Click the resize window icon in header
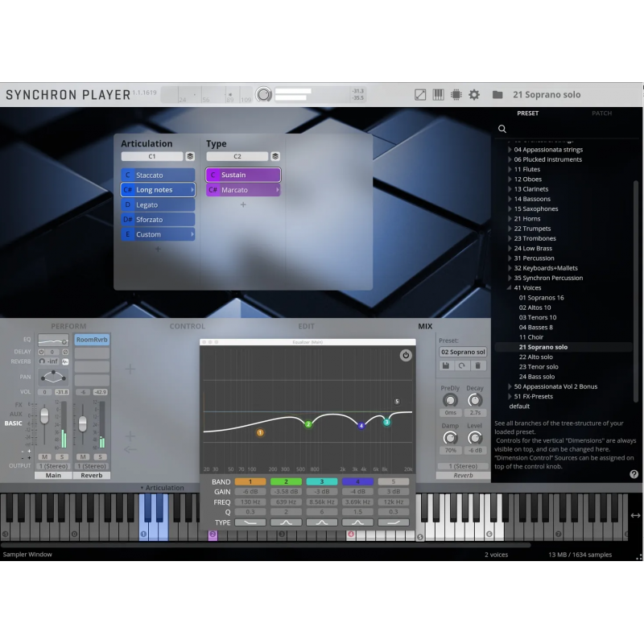 click(420, 94)
